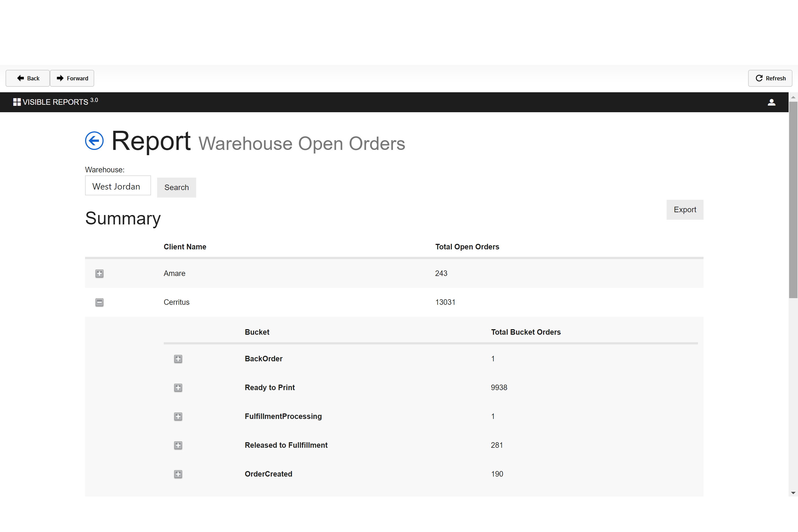Open the user profile icon in header
Screen dimensions: 798x532
[771, 102]
